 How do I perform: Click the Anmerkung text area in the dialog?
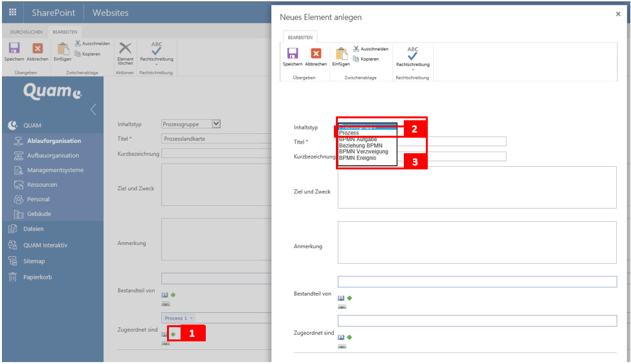point(476,242)
